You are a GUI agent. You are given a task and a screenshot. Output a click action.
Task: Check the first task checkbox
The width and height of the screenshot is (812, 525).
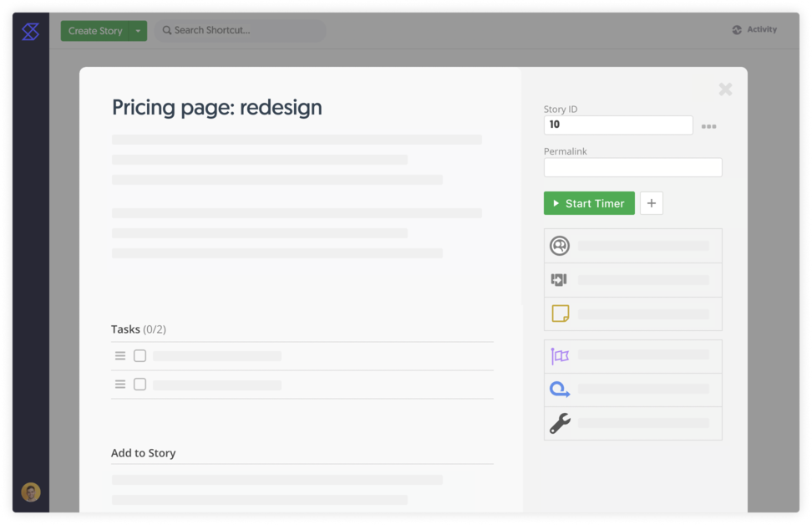(x=140, y=356)
